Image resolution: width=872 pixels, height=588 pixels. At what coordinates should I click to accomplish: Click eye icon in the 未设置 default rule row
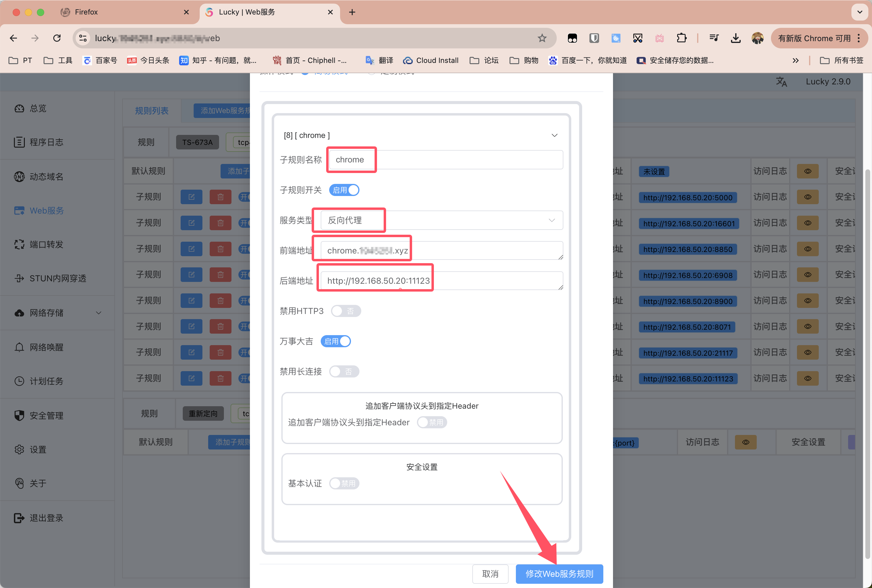pyautogui.click(x=808, y=171)
